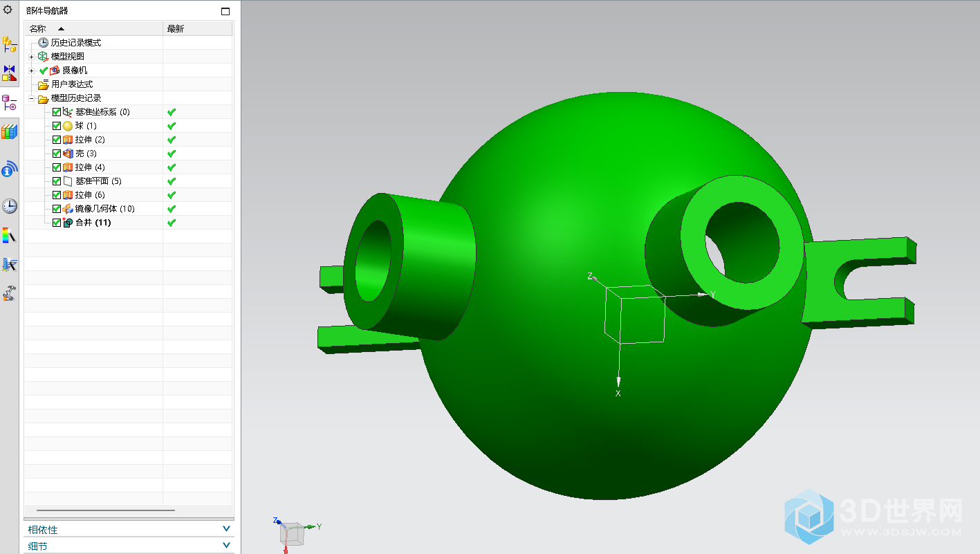This screenshot has height=554, width=980.
Task: Click the 名称 column header
Action: [93, 29]
